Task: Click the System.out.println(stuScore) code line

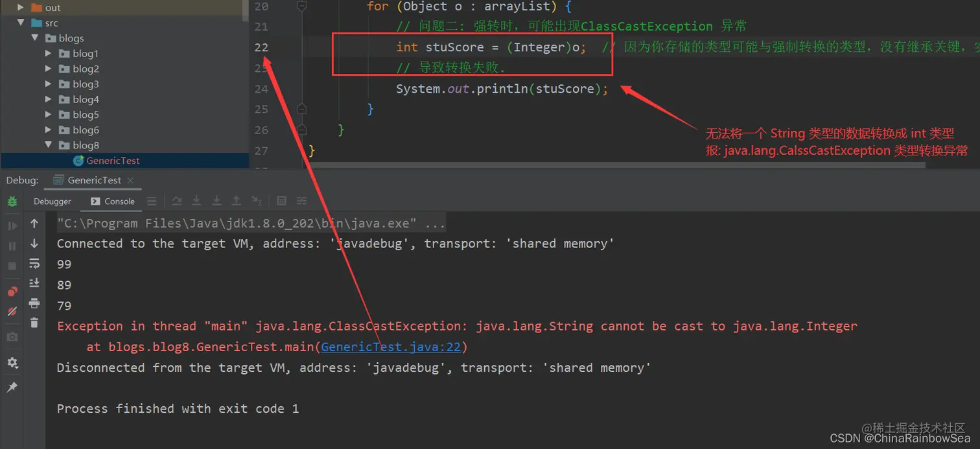Action: (502, 89)
